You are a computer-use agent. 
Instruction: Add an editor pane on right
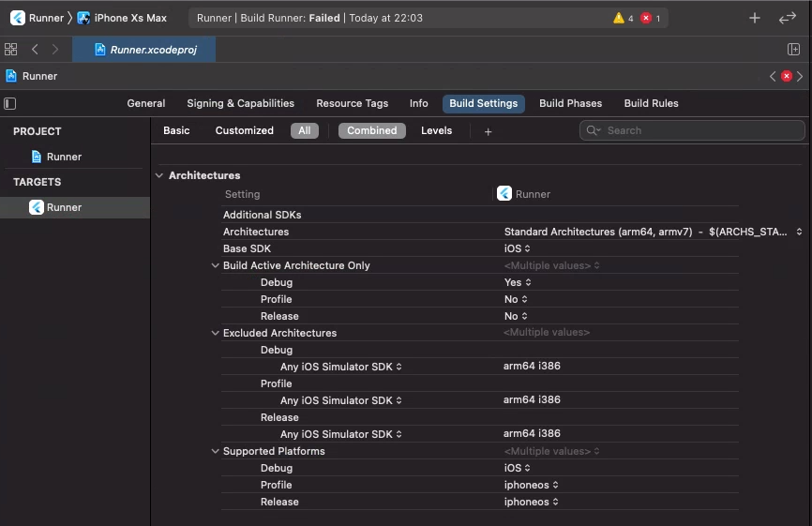(793, 49)
